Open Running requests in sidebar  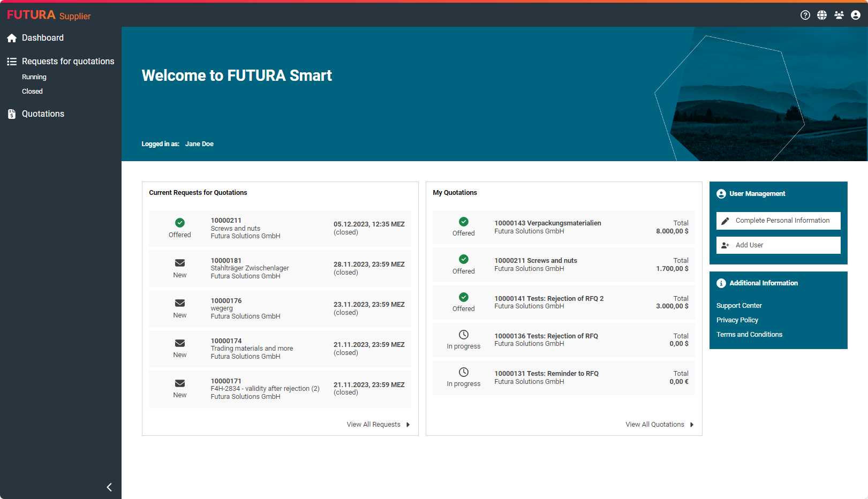click(x=34, y=77)
